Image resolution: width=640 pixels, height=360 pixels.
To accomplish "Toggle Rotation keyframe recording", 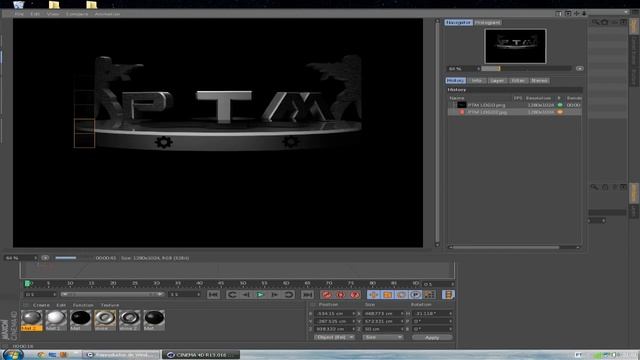I will 401,294.
